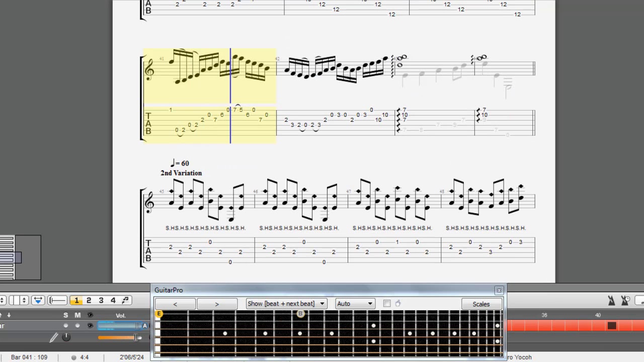Image resolution: width=644 pixels, height=362 pixels.
Task: Toggle guitar track visibility eye
Action: point(90,326)
